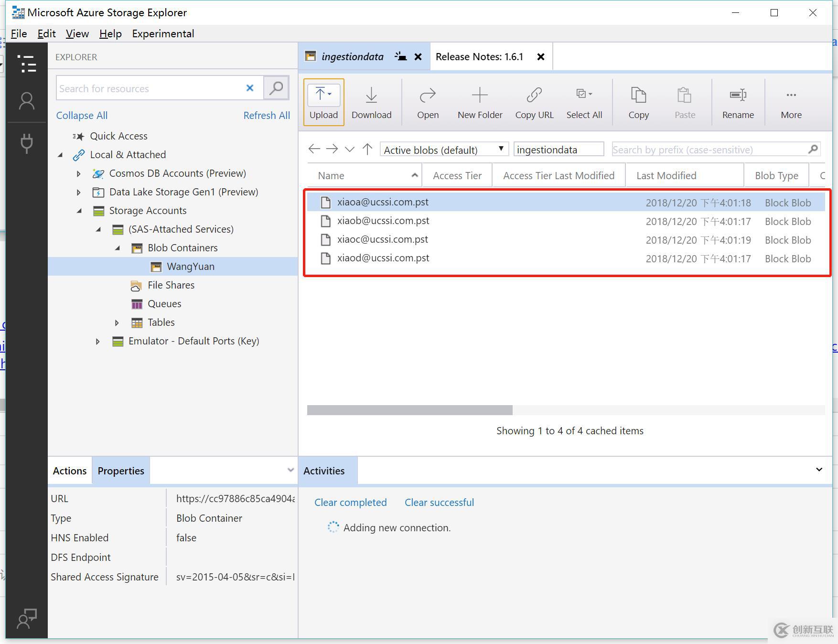Open the Account Management sidebar icon
Viewport: 838px width, 644px height.
click(x=27, y=101)
